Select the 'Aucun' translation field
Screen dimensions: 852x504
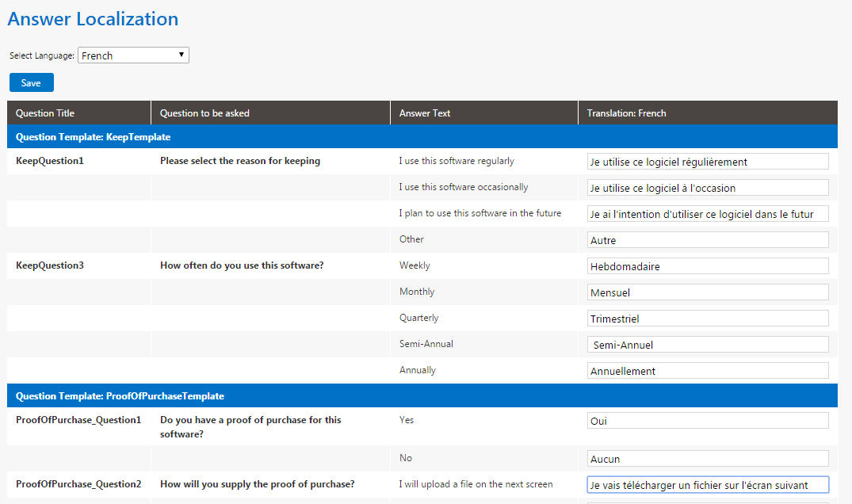tap(708, 459)
